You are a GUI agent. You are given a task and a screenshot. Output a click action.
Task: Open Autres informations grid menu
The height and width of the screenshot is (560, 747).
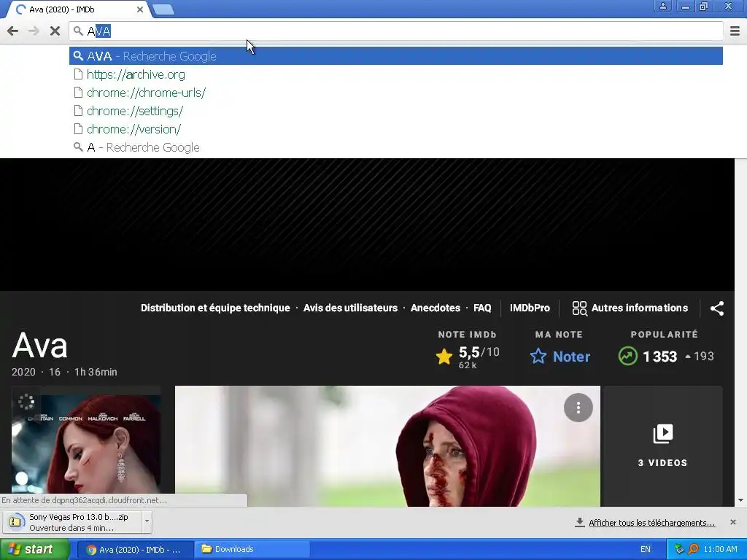point(630,308)
